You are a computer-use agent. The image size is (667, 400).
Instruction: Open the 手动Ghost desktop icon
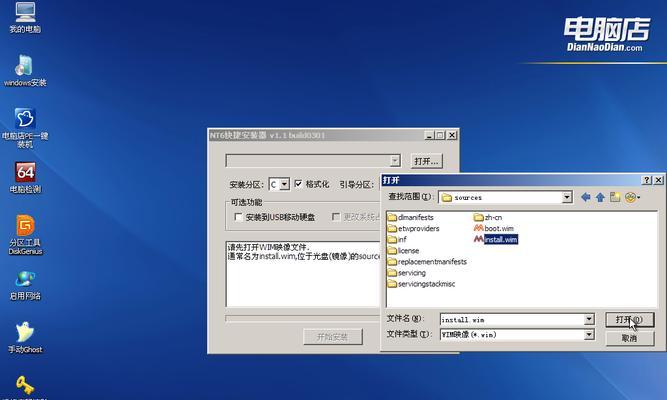(25, 338)
